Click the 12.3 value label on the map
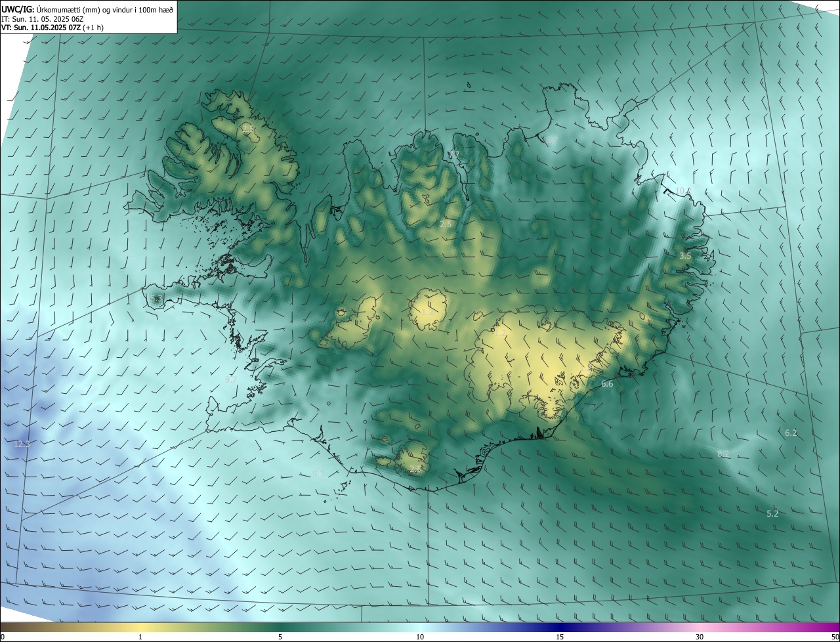Image resolution: width=840 pixels, height=642 pixels. (22, 444)
